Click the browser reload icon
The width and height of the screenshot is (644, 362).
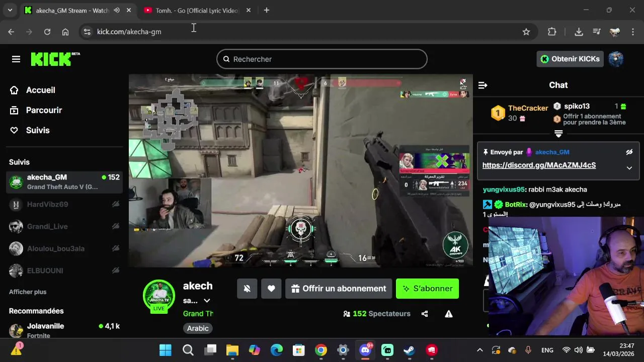[47, 32]
